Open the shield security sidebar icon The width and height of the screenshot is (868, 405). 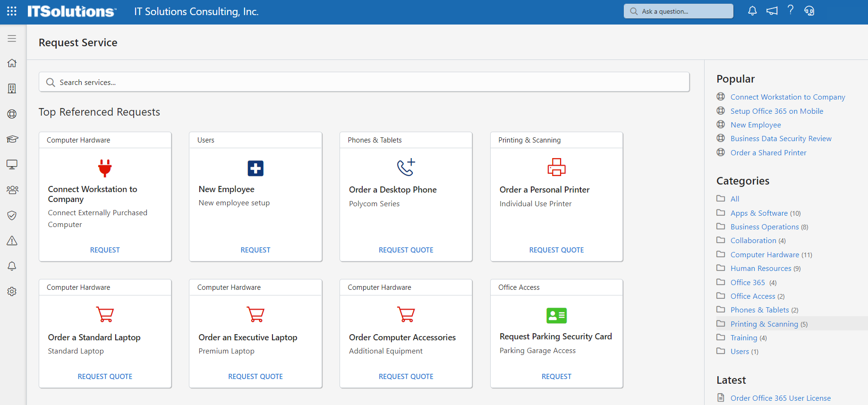click(x=12, y=215)
